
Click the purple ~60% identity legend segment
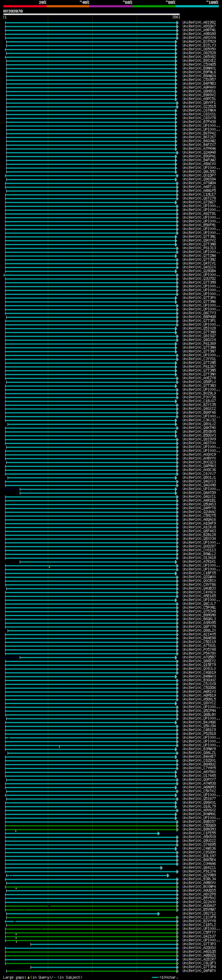coord(111,6)
